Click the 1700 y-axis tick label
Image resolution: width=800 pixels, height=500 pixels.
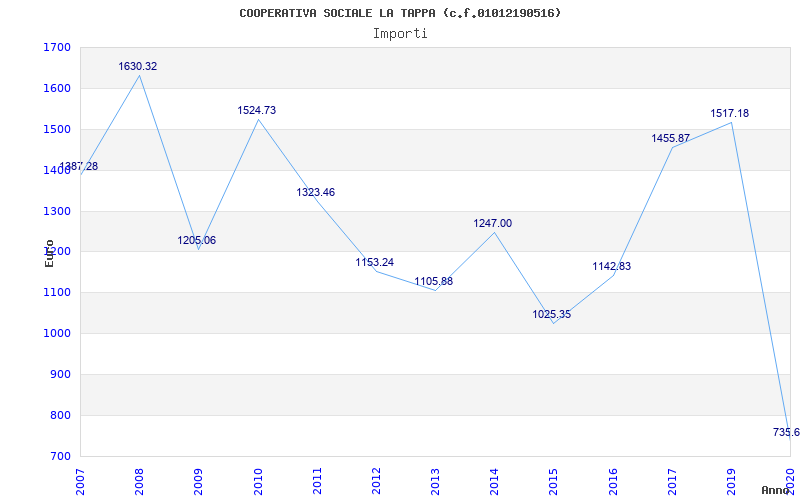(57, 47)
